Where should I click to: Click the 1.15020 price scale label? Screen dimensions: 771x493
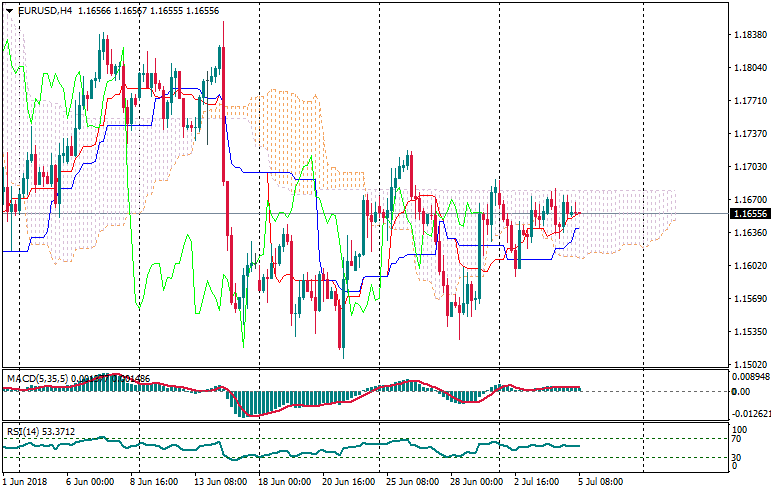click(749, 364)
